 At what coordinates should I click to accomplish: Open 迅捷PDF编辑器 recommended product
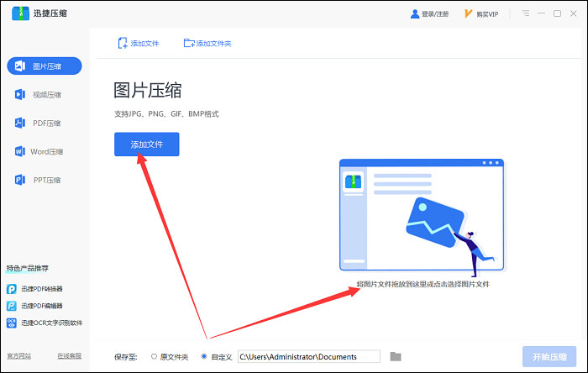(34, 306)
